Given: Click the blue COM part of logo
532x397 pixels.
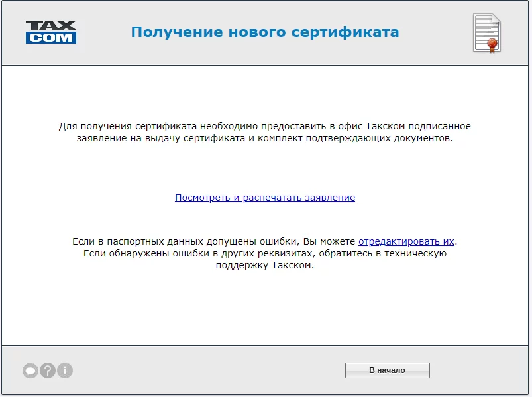Looking at the screenshot, I should point(51,38).
